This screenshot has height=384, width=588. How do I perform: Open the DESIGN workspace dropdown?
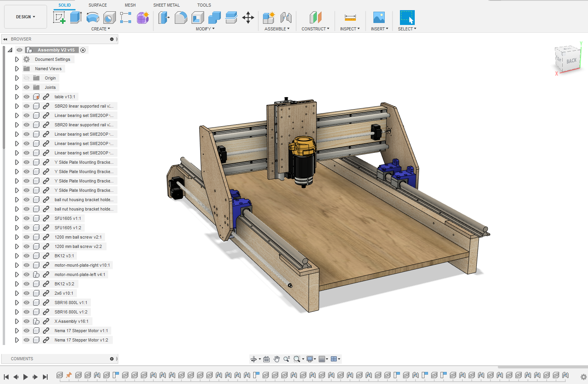(25, 17)
